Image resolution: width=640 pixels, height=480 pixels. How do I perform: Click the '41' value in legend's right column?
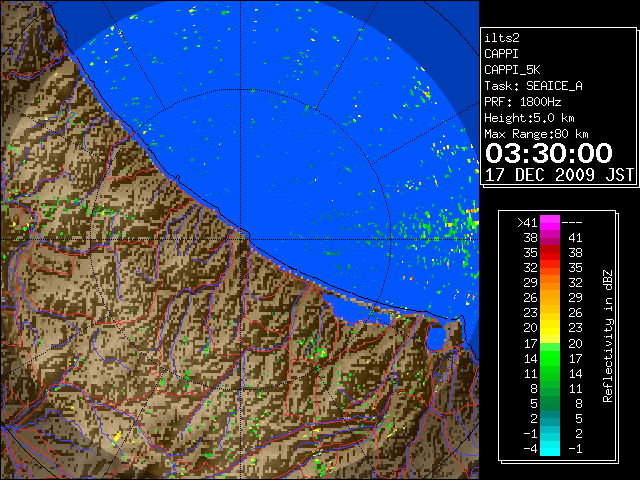pyautogui.click(x=575, y=238)
